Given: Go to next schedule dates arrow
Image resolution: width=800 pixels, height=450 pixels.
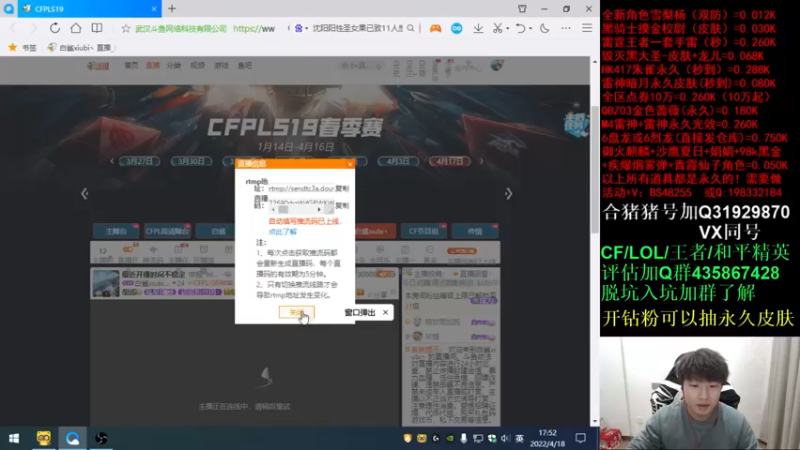Looking at the screenshot, I should pyautogui.click(x=481, y=161).
